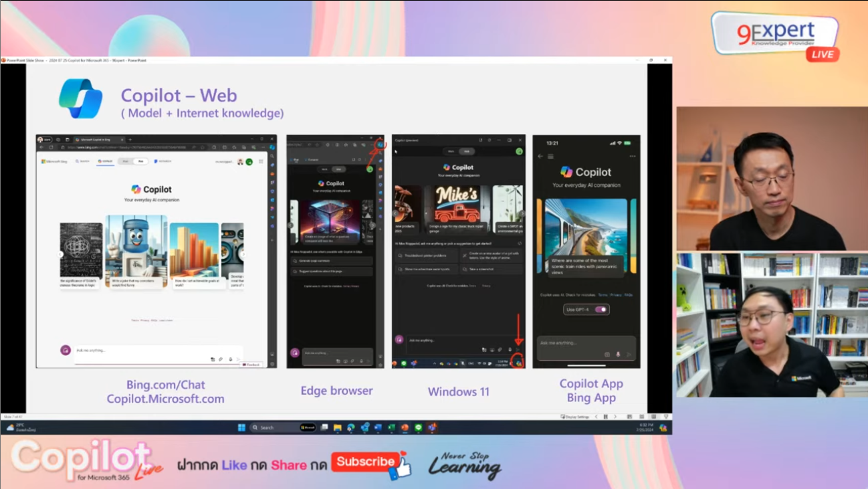The width and height of the screenshot is (868, 489).
Task: Click the Feedback button in the Bing screenshot
Action: click(x=251, y=365)
